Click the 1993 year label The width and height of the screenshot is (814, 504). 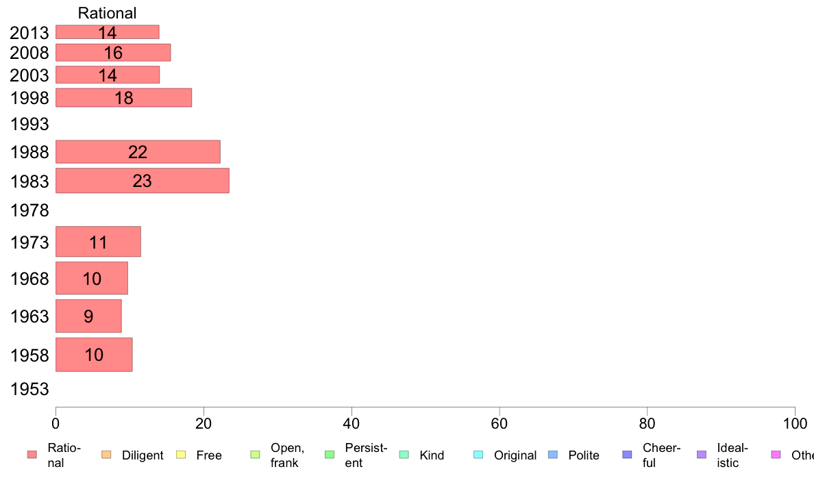coord(29,124)
